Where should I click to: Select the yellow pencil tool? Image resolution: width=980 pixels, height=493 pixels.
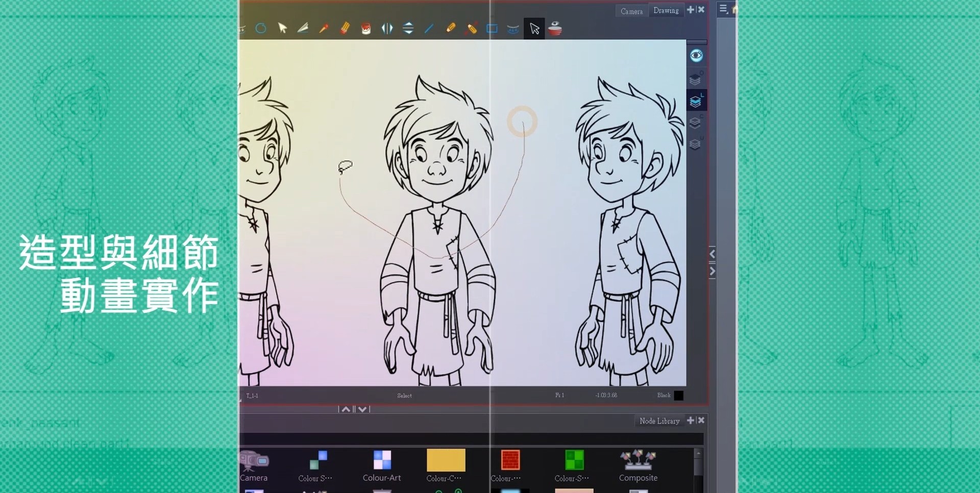click(450, 29)
